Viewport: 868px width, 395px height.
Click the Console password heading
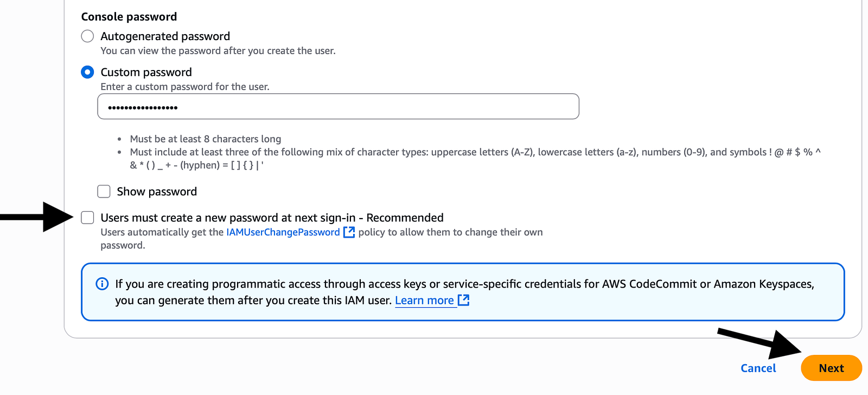[129, 17]
